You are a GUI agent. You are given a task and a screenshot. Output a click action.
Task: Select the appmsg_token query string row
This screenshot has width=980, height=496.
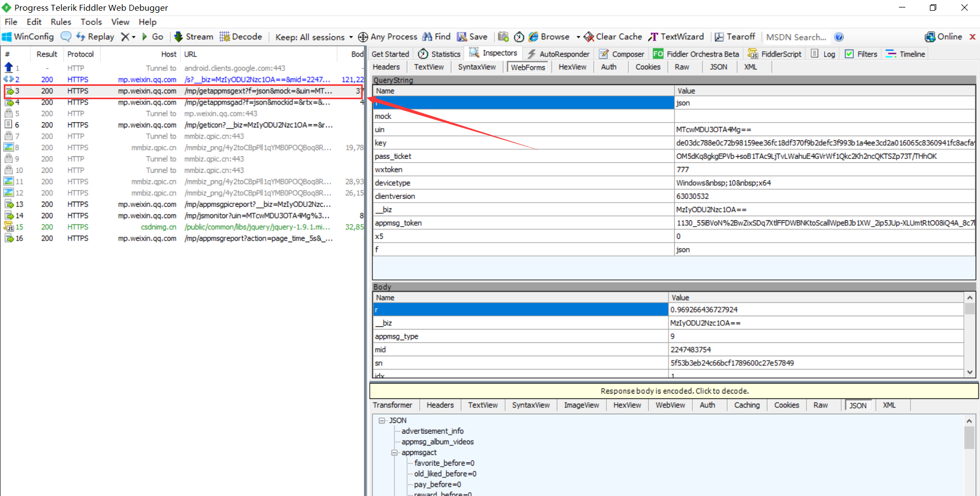click(x=674, y=223)
